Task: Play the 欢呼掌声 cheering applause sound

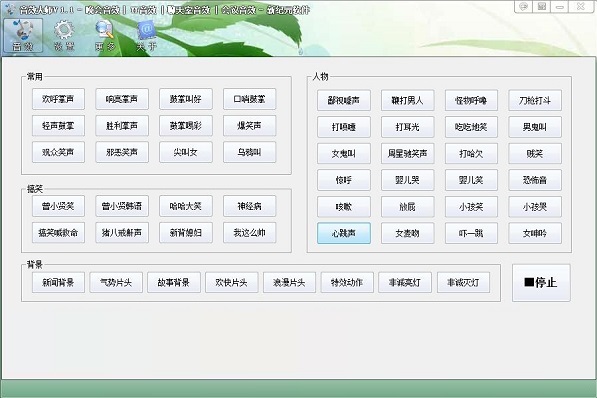Action: click(x=58, y=99)
